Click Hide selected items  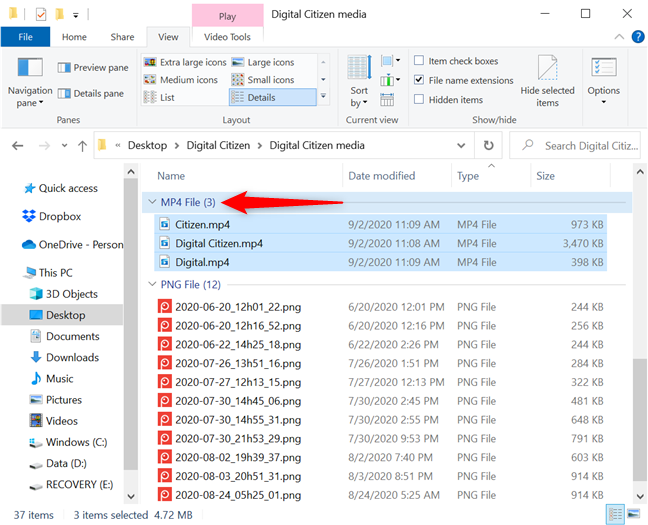(x=547, y=82)
